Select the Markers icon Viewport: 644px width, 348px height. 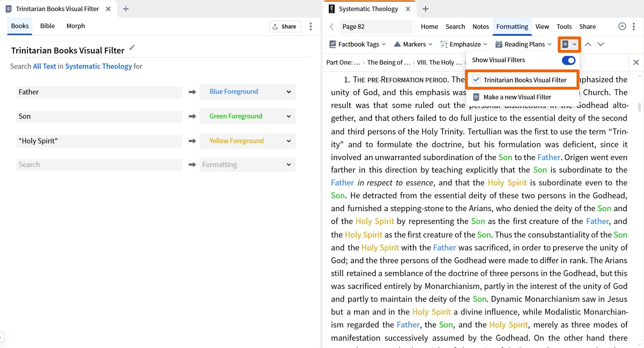pos(397,44)
